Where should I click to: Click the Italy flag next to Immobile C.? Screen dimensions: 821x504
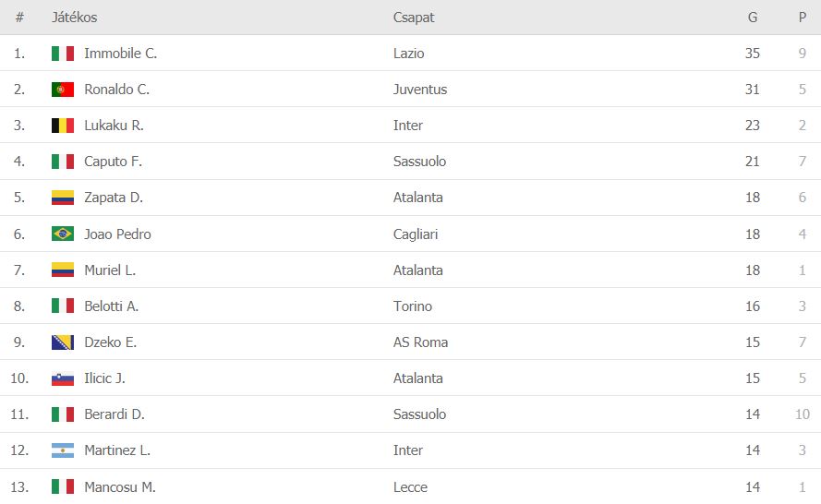62,54
